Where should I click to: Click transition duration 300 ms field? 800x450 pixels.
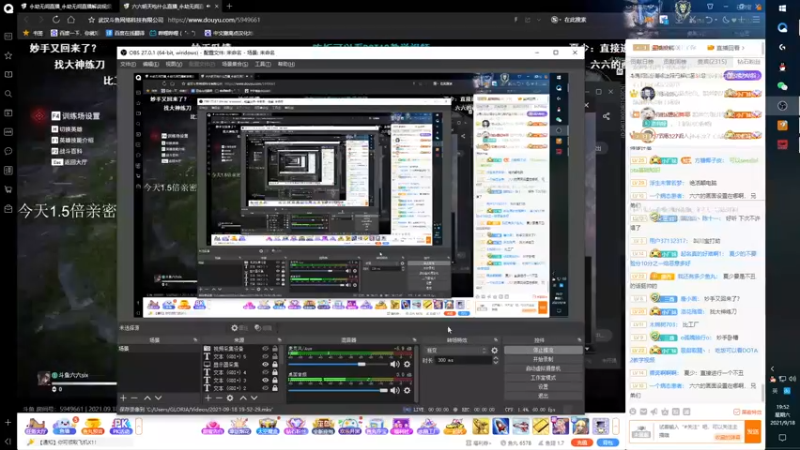[463, 360]
